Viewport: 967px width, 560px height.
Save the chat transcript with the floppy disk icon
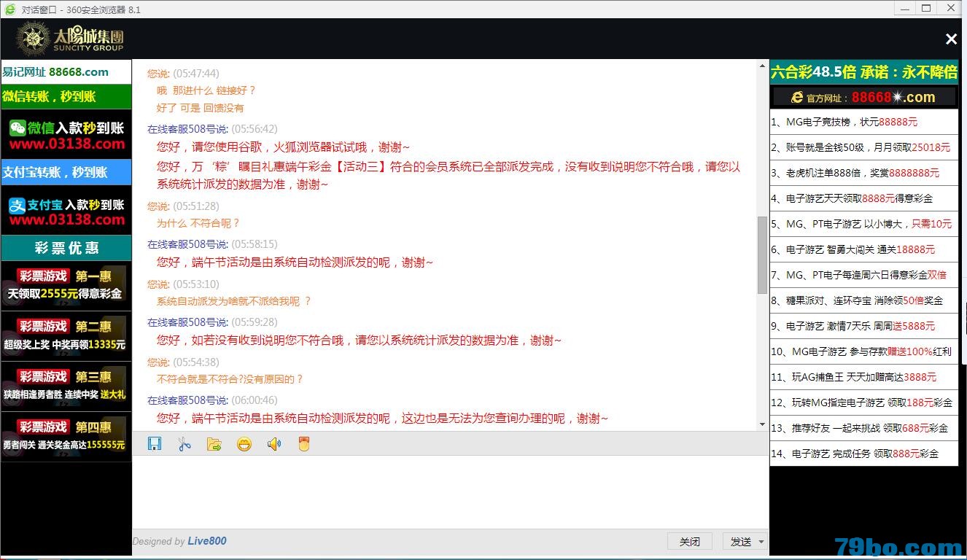pyautogui.click(x=154, y=443)
